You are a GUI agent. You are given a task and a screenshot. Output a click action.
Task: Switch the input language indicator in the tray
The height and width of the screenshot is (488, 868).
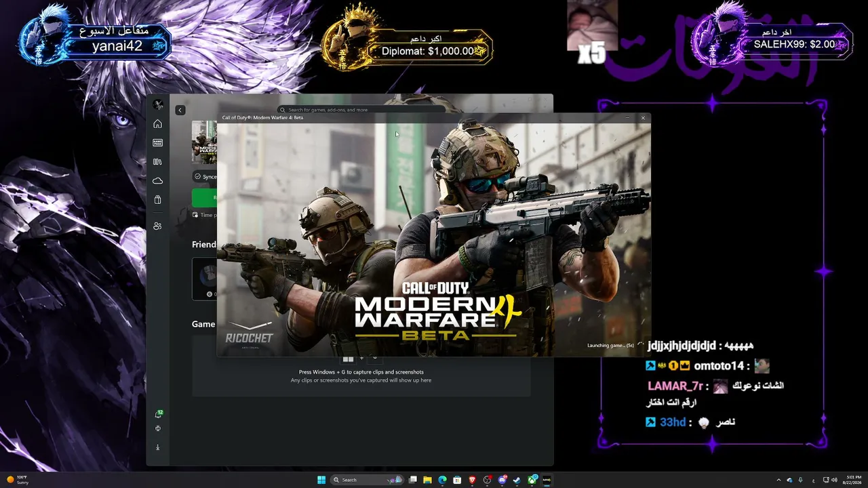(x=813, y=480)
